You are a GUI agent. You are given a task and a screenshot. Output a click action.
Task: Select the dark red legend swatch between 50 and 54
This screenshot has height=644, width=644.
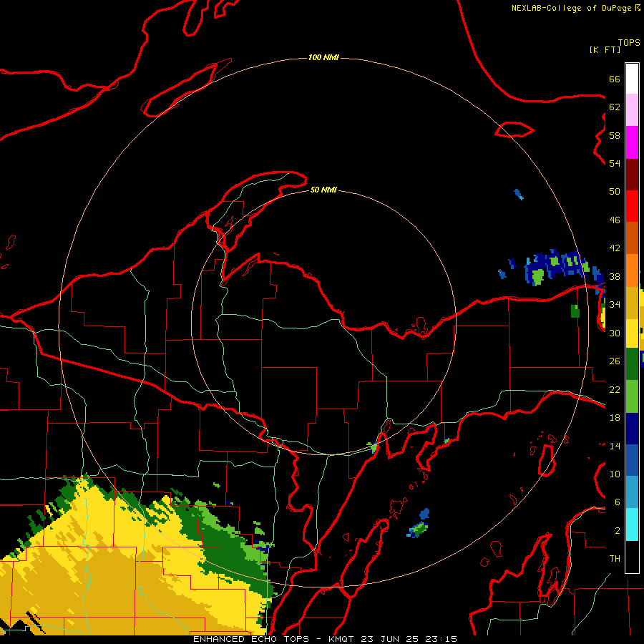pyautogui.click(x=632, y=175)
